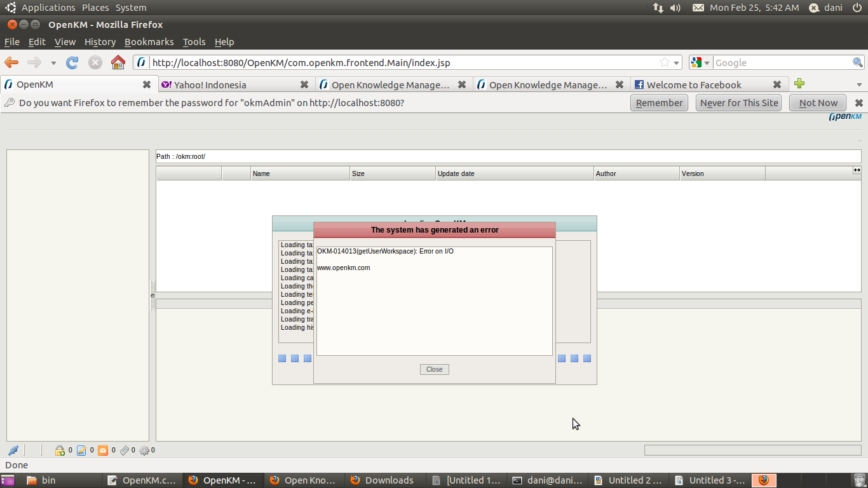Click the Remember password button
Viewport: 868px width, 488px height.
[659, 103]
